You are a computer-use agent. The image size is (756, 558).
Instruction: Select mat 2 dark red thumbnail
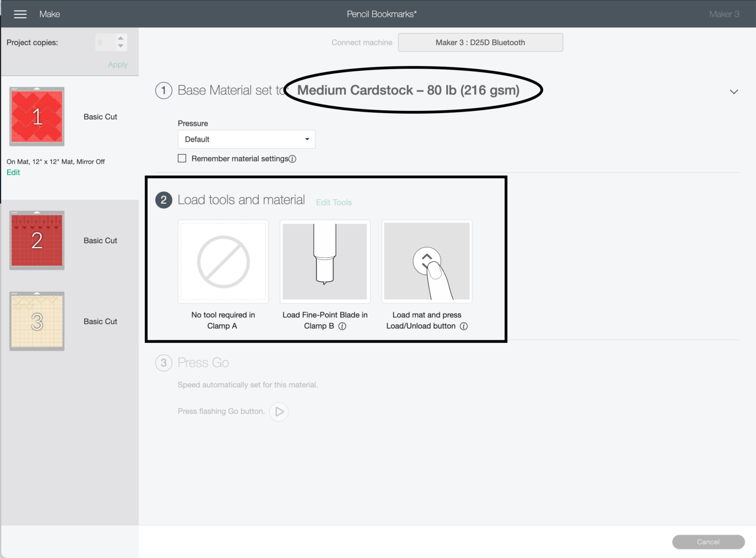tap(37, 240)
